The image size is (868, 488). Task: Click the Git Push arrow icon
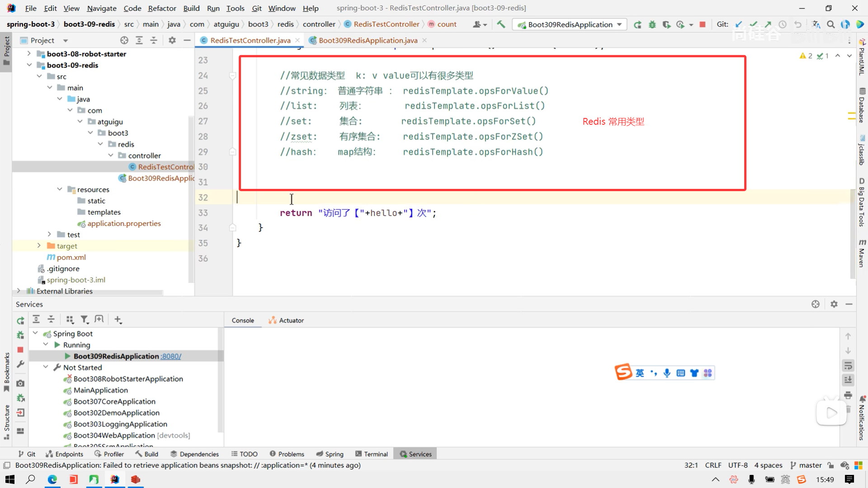tap(768, 24)
